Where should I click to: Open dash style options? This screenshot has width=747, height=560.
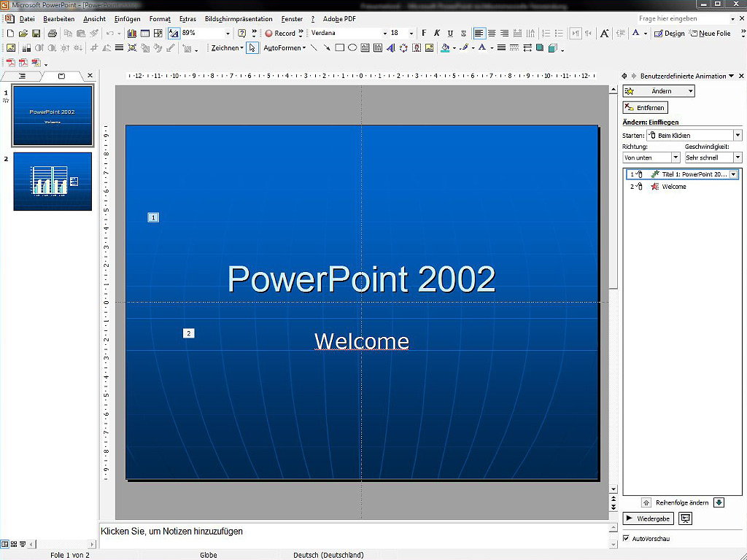[514, 47]
